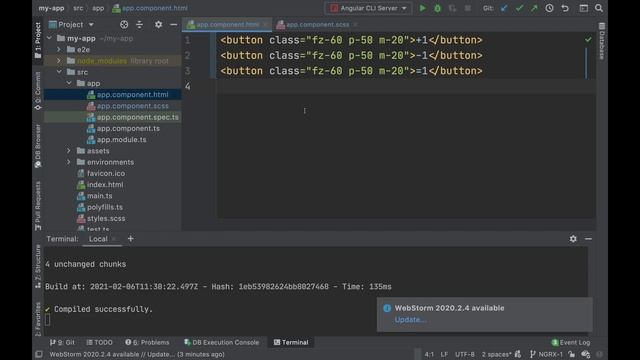This screenshot has height=360, width=640.
Task: Switch to the app.component.scss editor tab
Action: pos(318,24)
